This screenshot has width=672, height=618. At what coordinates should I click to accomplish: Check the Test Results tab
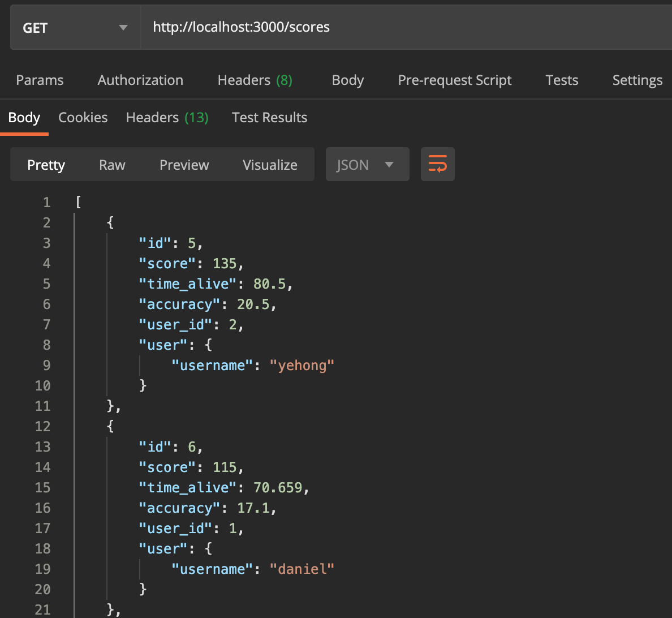[269, 117]
